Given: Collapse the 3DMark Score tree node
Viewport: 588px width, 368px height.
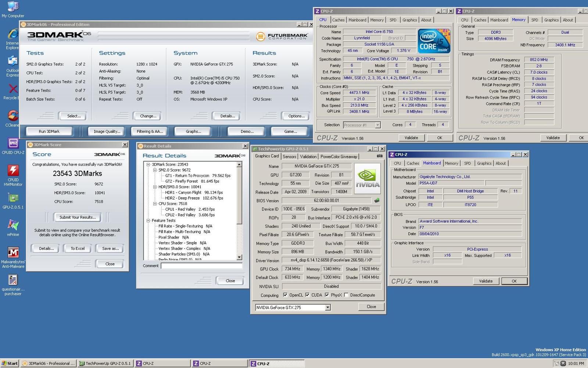Looking at the screenshot, I should 148,164.
